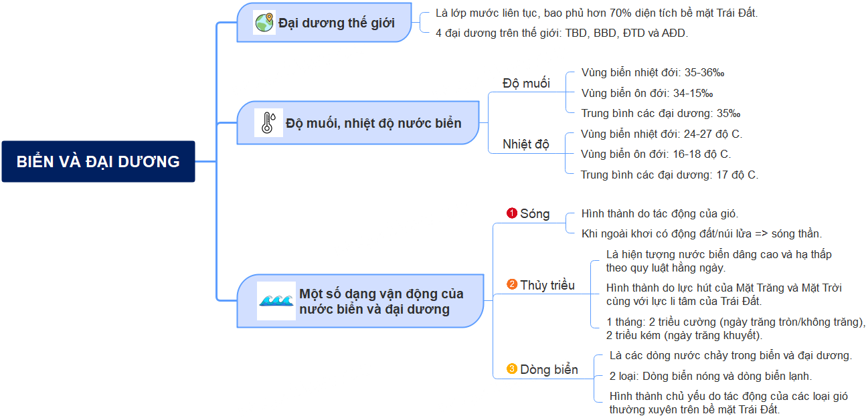
Task: Click the thermometer icon in salinity node
Action: coord(268,123)
